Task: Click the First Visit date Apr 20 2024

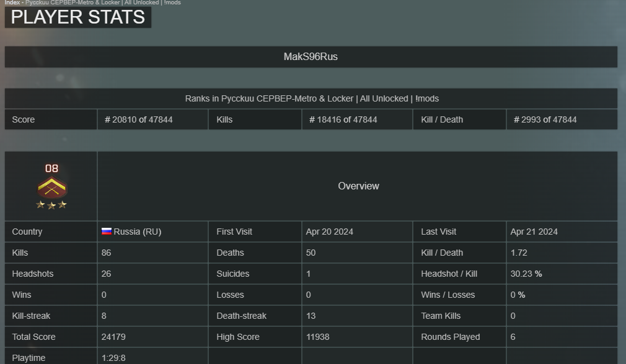Action: tap(329, 232)
